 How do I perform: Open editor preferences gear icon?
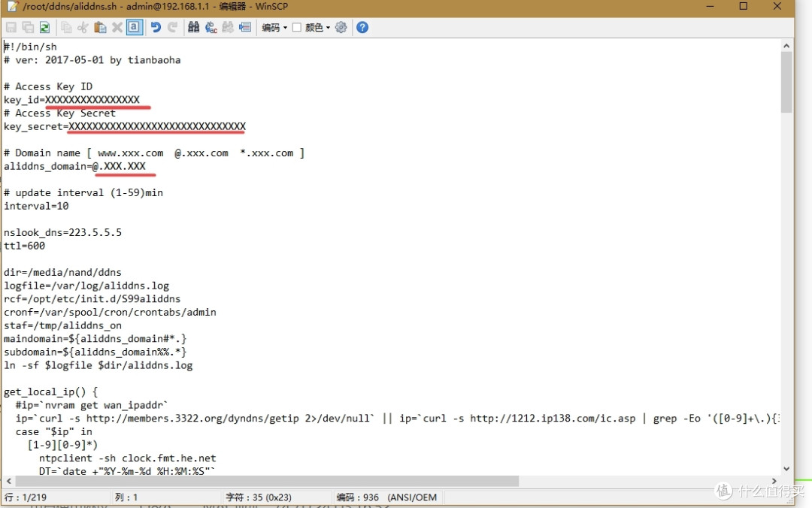341,27
